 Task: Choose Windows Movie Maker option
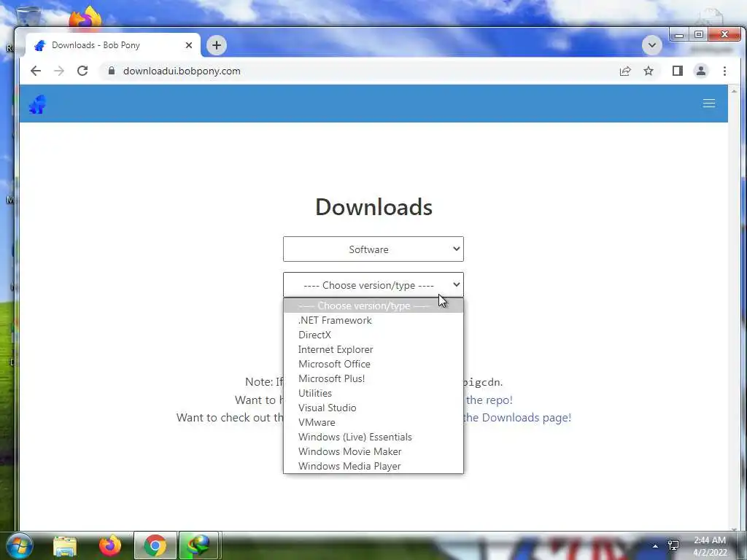tap(373, 451)
